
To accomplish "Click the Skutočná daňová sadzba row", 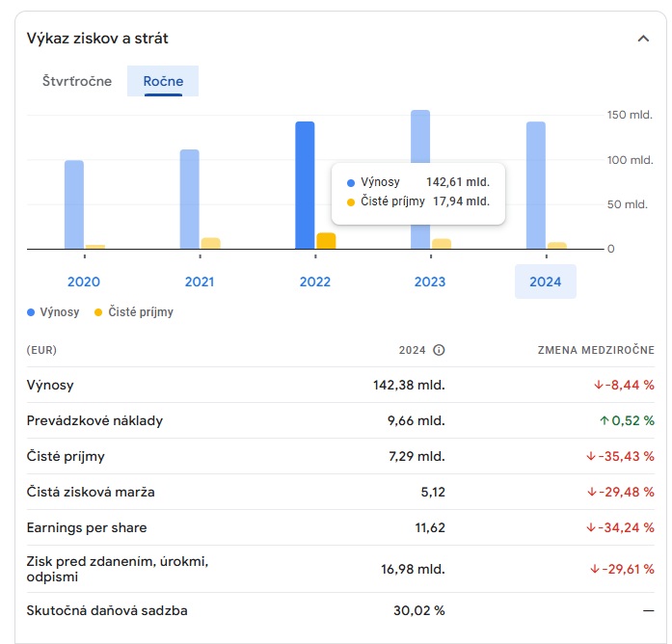I will [x=107, y=610].
